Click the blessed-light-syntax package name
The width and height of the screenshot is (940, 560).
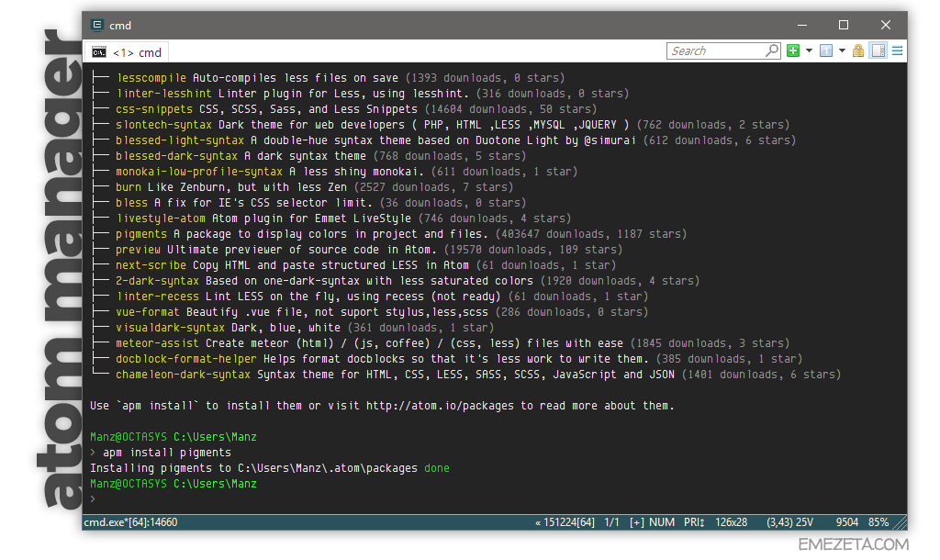click(x=180, y=140)
